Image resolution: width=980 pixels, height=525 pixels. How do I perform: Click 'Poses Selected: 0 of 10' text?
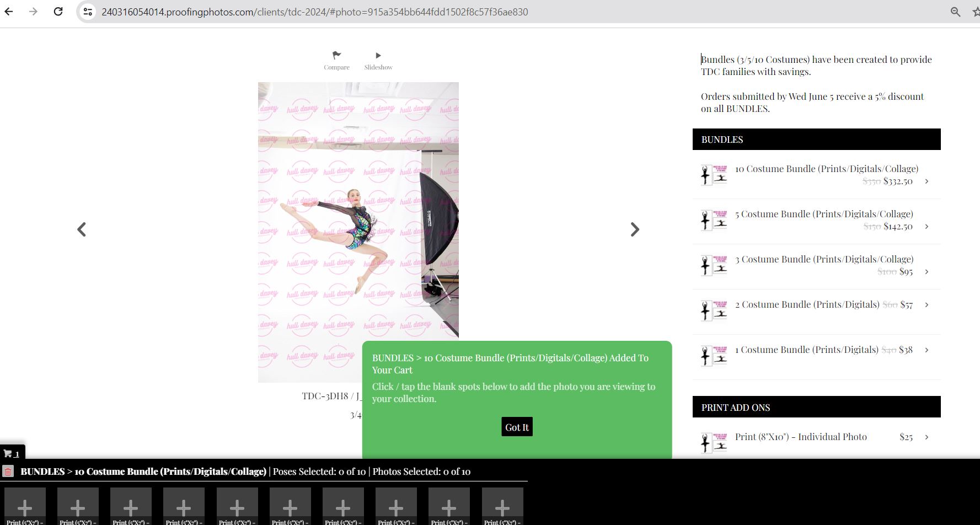(x=319, y=472)
